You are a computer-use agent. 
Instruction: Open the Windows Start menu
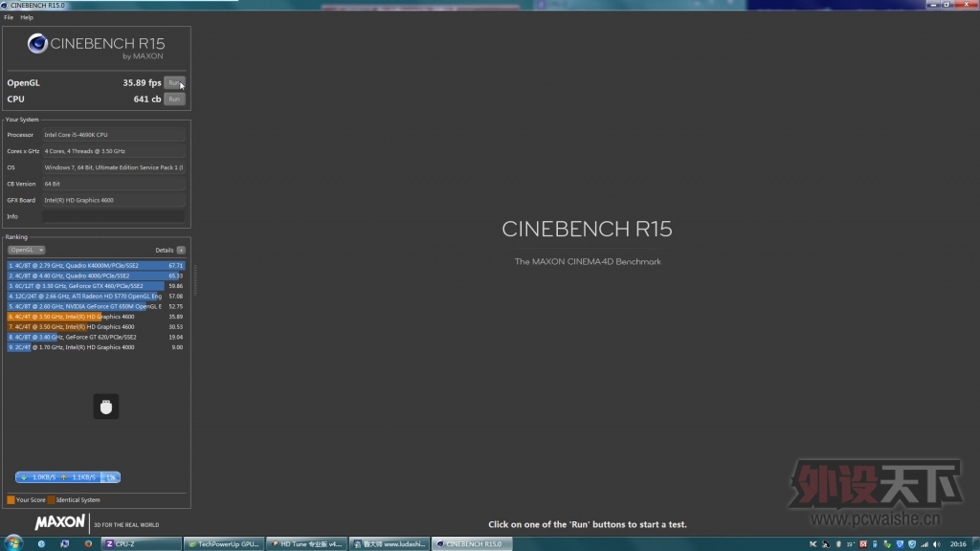(13, 543)
